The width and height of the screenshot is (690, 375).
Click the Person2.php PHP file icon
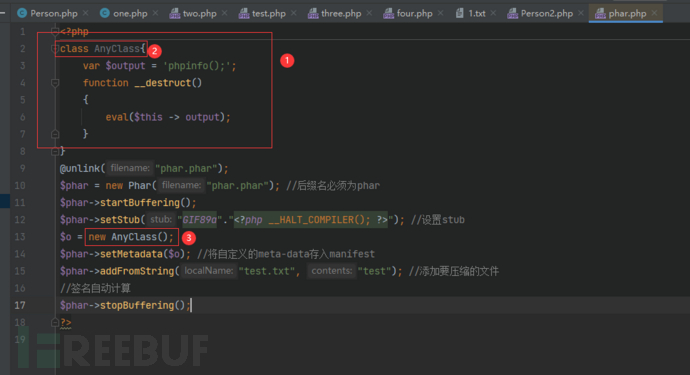pos(513,14)
